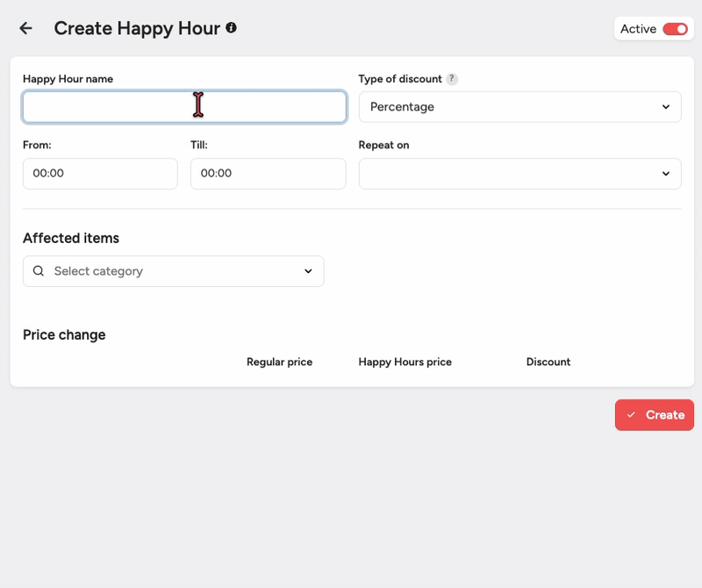Click the magnifier icon in category search
Viewport: 702px width, 588px height.
pyautogui.click(x=39, y=271)
